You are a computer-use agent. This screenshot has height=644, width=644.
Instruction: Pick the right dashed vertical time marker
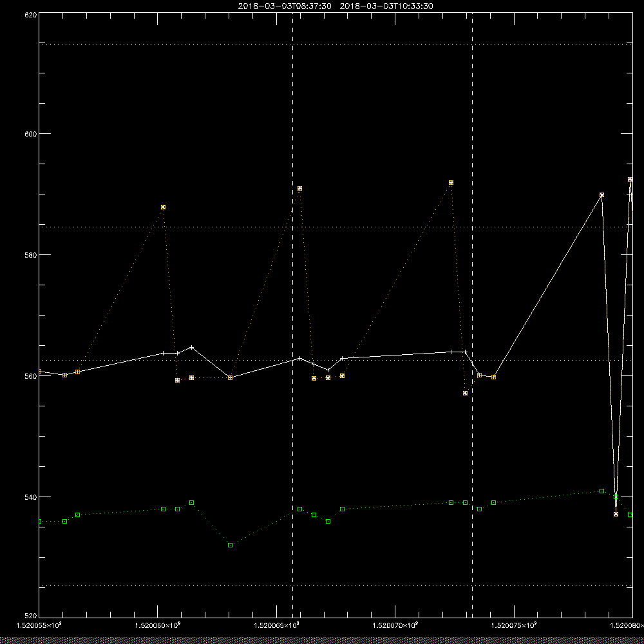(472, 315)
